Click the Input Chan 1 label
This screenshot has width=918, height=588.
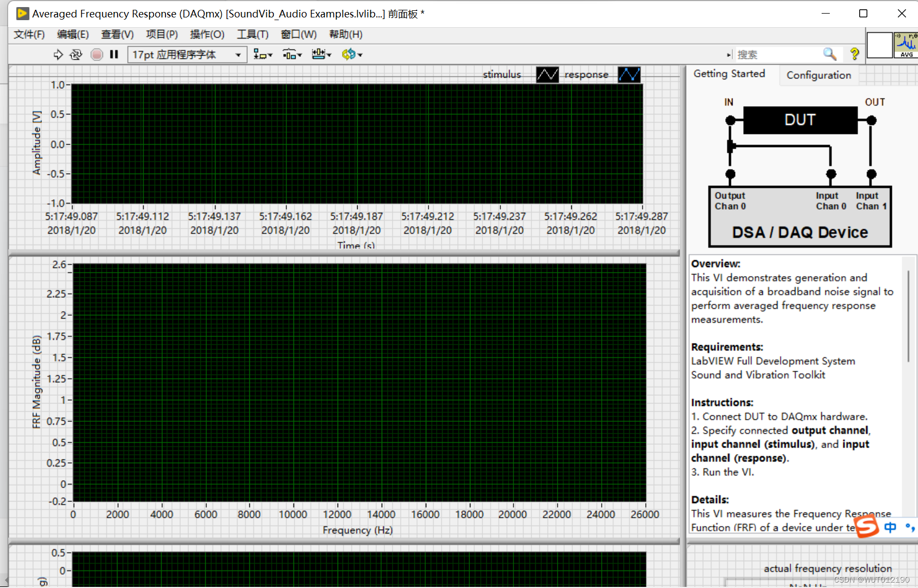pos(871,201)
